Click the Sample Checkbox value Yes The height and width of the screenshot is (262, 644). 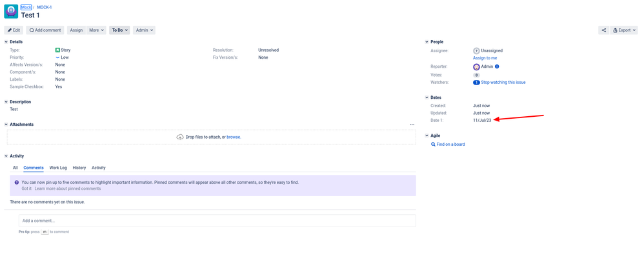coord(59,87)
